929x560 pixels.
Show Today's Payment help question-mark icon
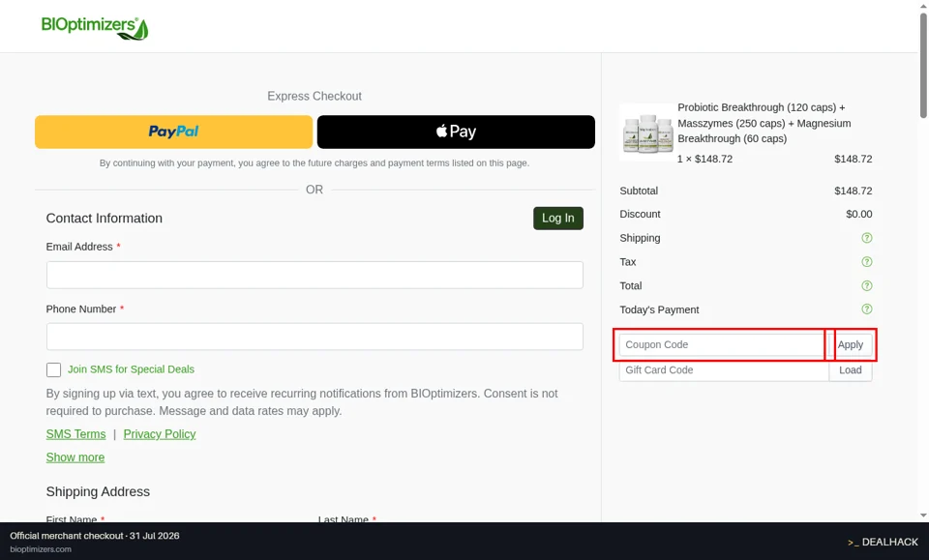pos(867,309)
